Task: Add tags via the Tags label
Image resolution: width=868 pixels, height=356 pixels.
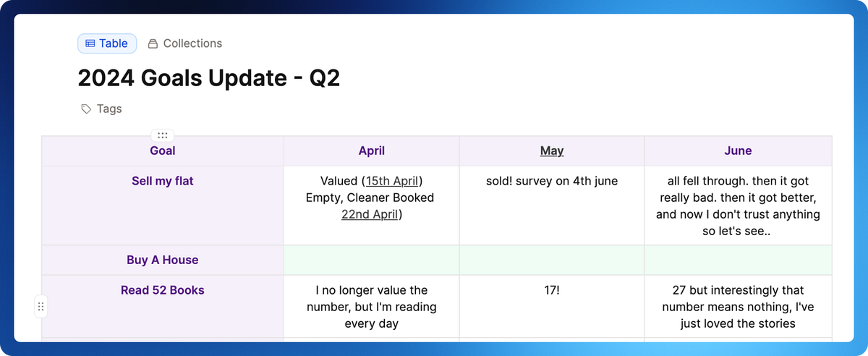Action: coord(109,109)
